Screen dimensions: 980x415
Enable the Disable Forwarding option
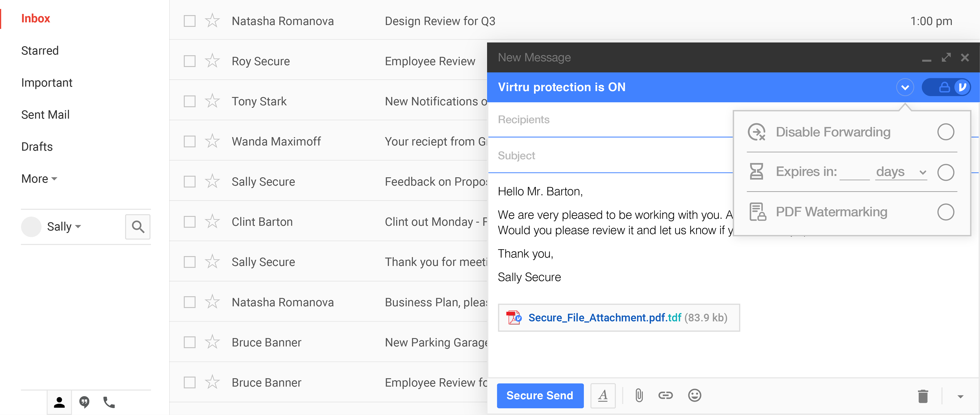click(x=945, y=132)
